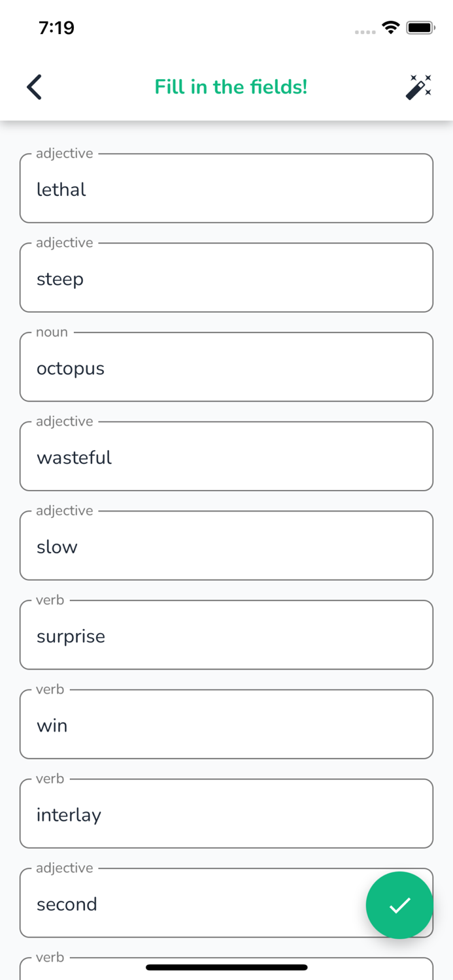Screen dimensions: 453x980
Task: Focus the adjective field with 'slow'
Action: coord(226,547)
